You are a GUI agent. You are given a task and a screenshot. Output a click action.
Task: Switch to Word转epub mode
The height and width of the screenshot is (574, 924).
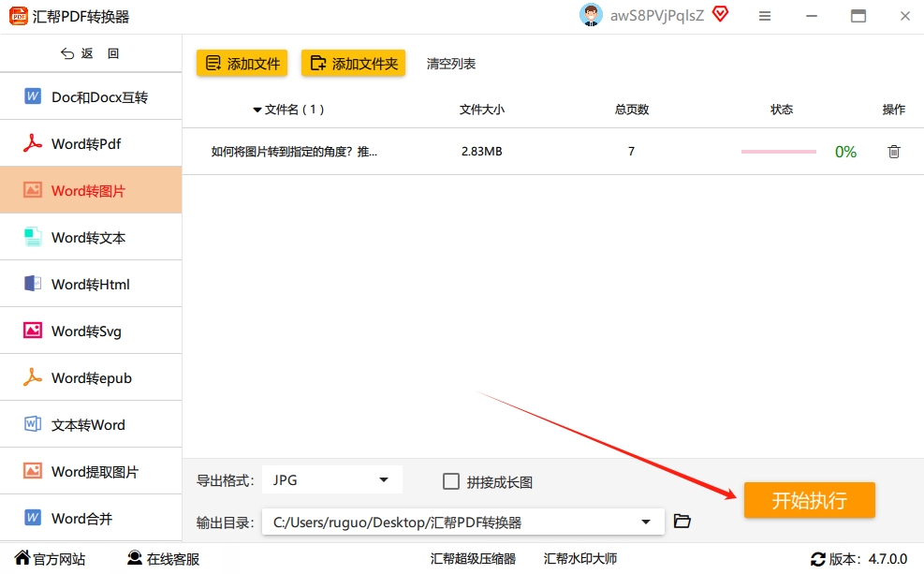91,377
